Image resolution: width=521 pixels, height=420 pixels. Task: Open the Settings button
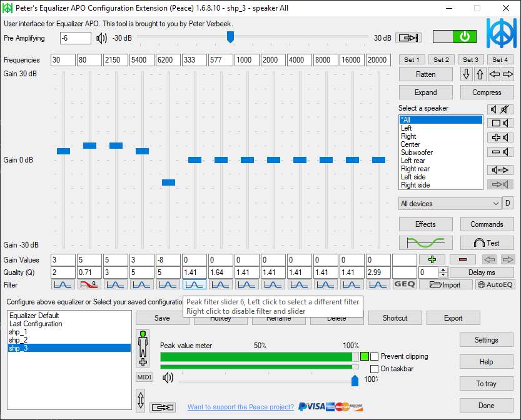click(487, 340)
